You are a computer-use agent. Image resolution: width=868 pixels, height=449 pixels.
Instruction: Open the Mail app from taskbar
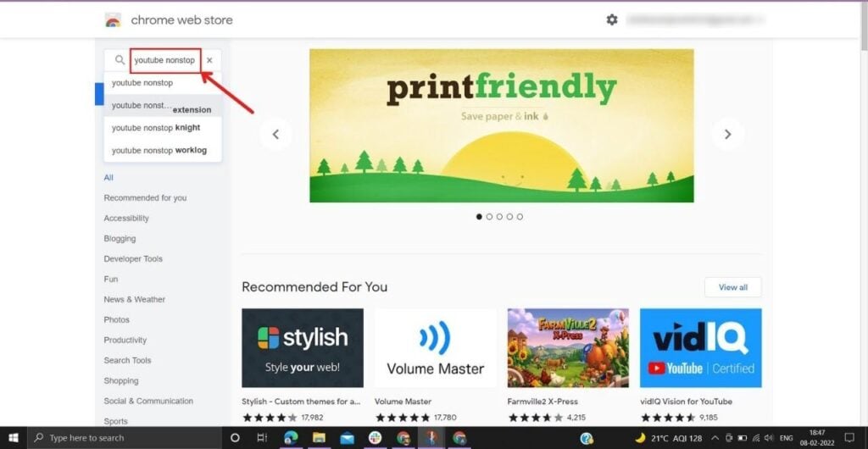pos(347,438)
